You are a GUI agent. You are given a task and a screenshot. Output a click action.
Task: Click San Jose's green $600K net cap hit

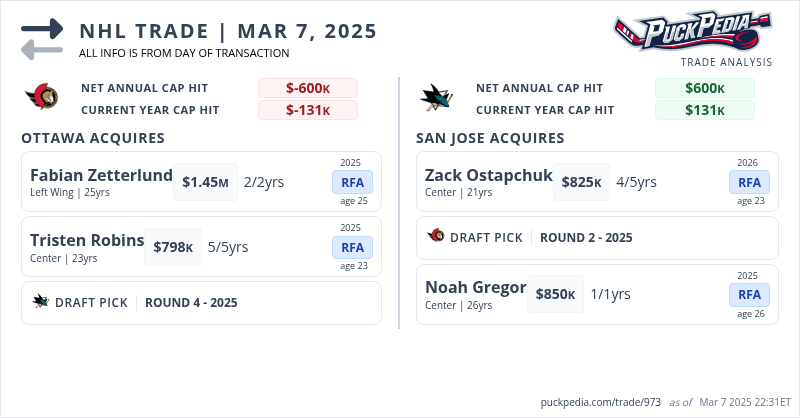(x=705, y=88)
